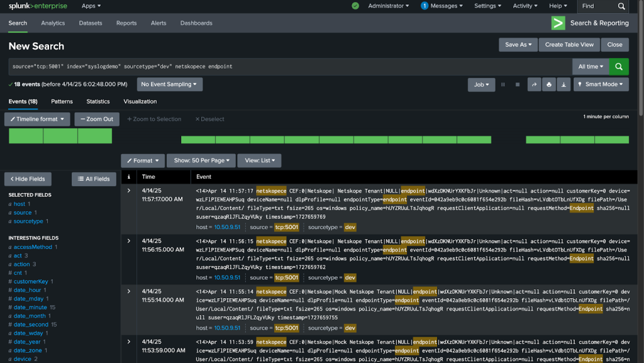Click the Create Table View button
Viewport: 644px width, 363px height.
(x=569, y=45)
